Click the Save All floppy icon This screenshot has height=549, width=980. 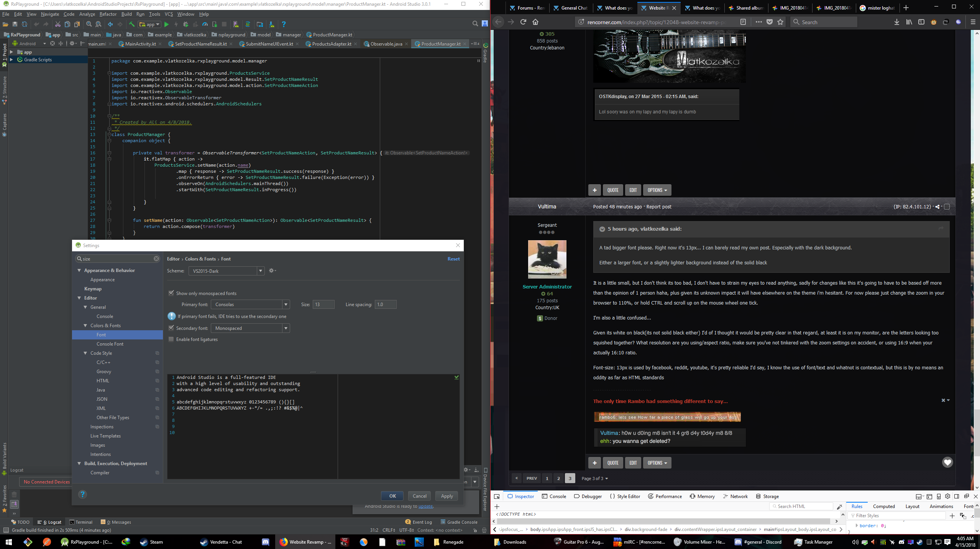[15, 24]
